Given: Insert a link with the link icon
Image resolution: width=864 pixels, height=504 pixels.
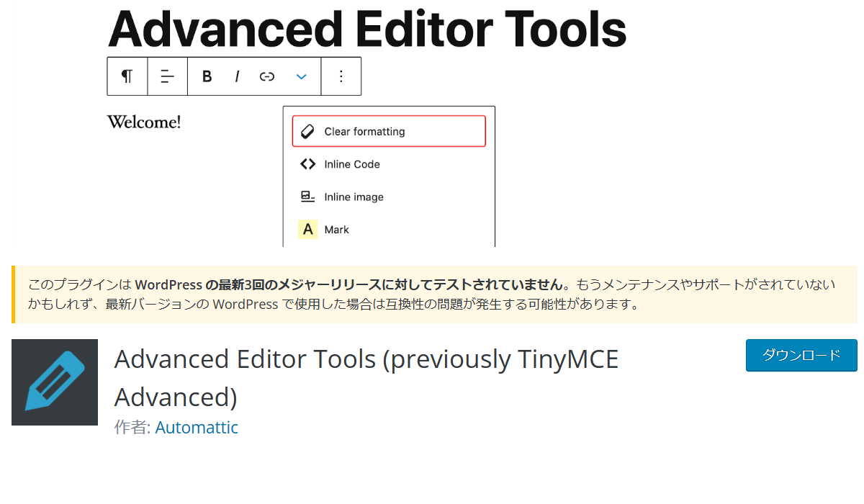Looking at the screenshot, I should click(x=267, y=76).
